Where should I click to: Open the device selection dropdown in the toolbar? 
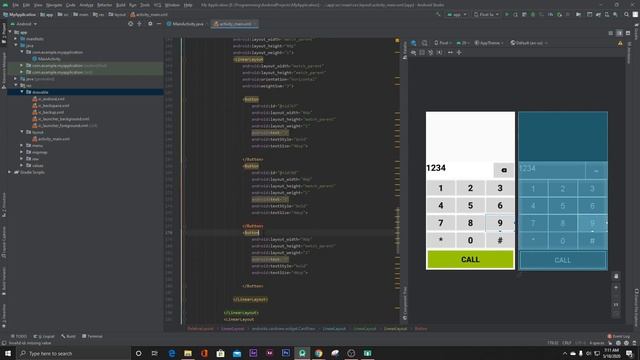click(487, 14)
